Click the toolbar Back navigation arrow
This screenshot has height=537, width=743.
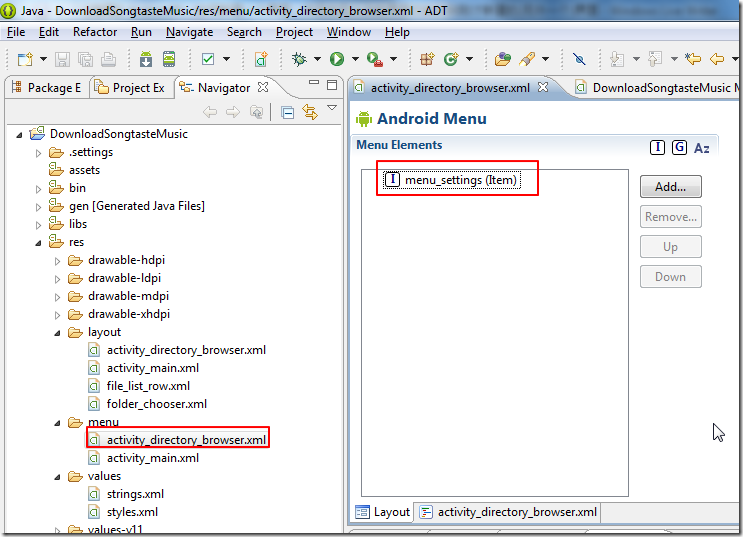(x=717, y=59)
